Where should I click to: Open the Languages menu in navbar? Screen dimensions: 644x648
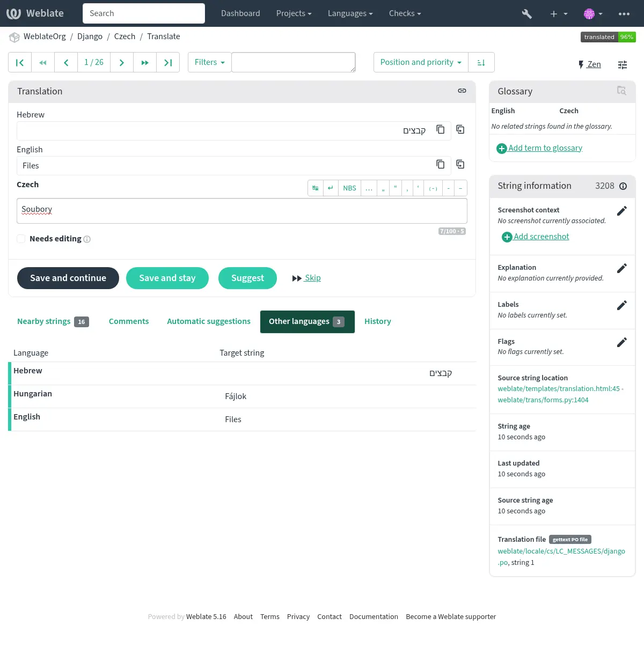[350, 14]
